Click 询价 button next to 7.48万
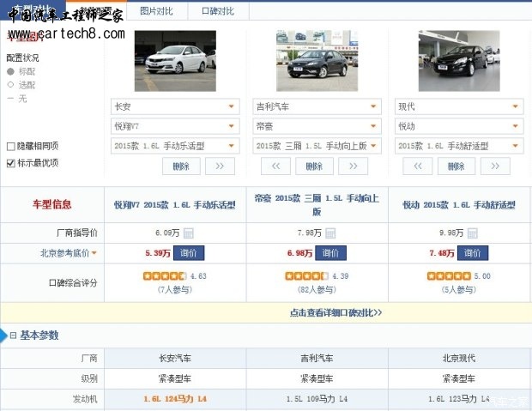Screen dimensions: 532x411 473,253
